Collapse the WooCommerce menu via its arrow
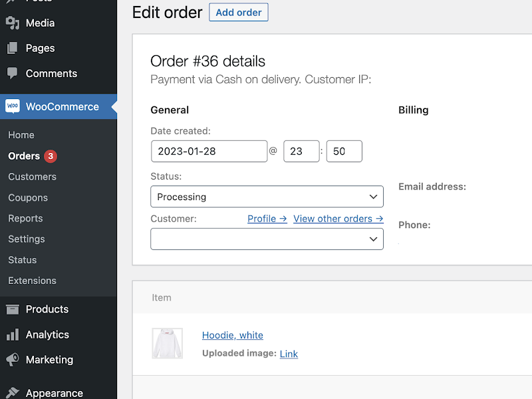The image size is (532, 399). [114, 106]
